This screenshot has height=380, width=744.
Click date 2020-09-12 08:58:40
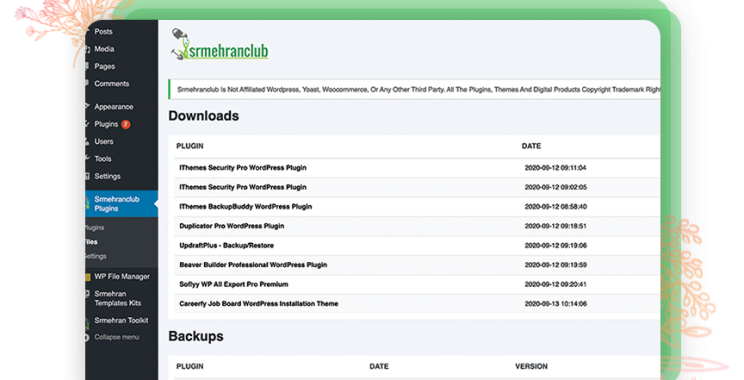[x=556, y=207]
